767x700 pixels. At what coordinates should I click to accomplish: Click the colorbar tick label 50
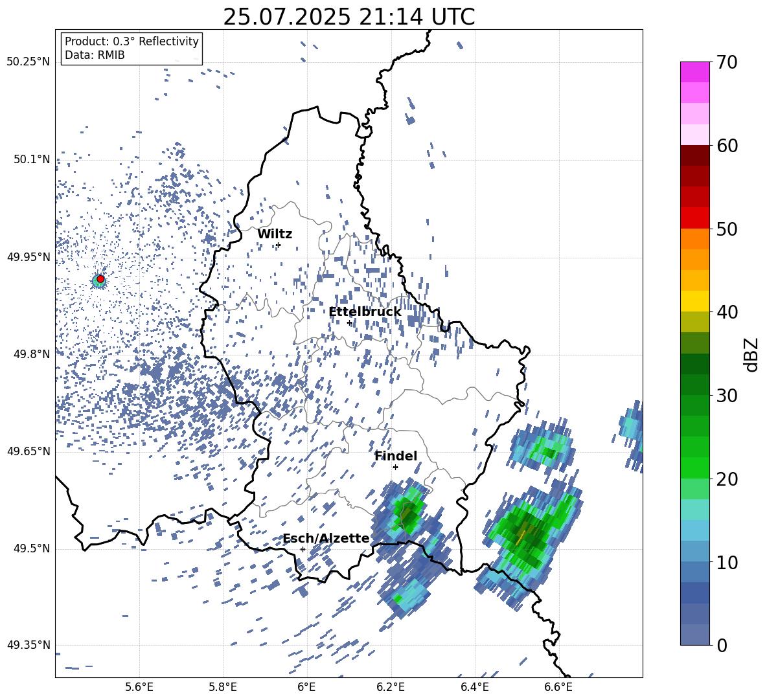[727, 230]
